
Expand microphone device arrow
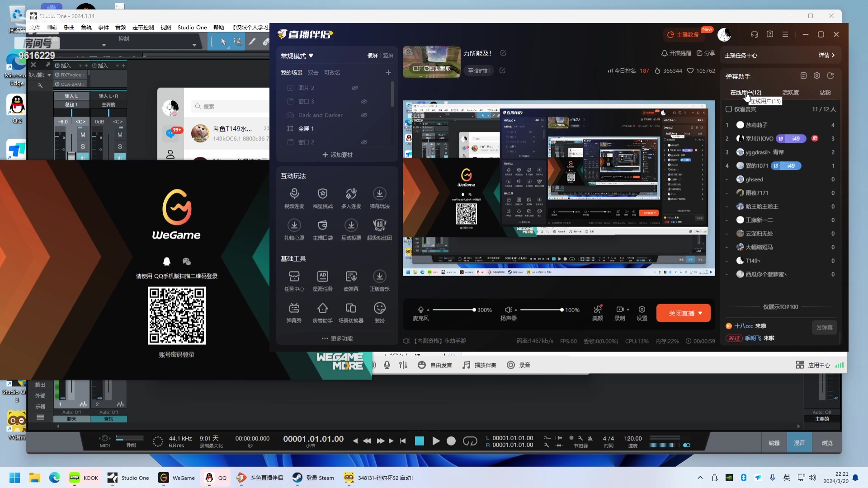point(428,310)
